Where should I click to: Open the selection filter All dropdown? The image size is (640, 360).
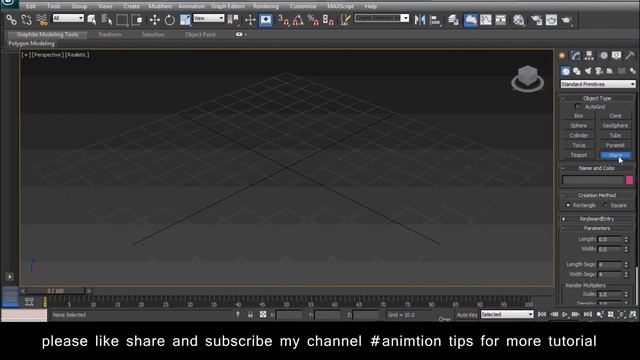(68, 18)
